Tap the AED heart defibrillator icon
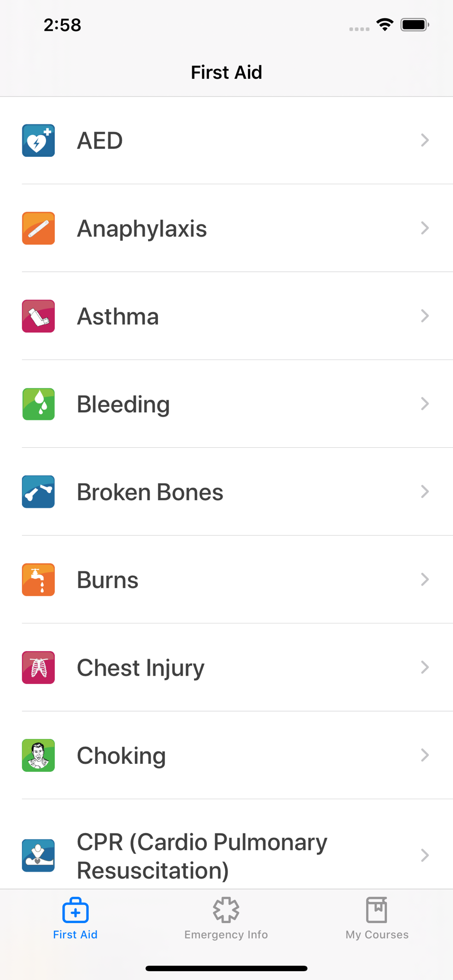453x980 pixels. point(38,141)
